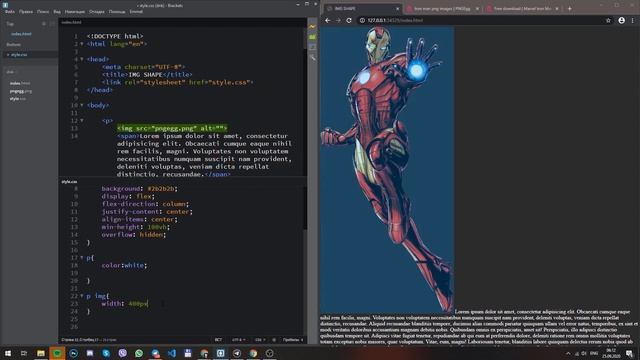Viewport: 640px width, 360px height.
Task: Open pngegg.png in the project file tree
Action: click(x=20, y=91)
